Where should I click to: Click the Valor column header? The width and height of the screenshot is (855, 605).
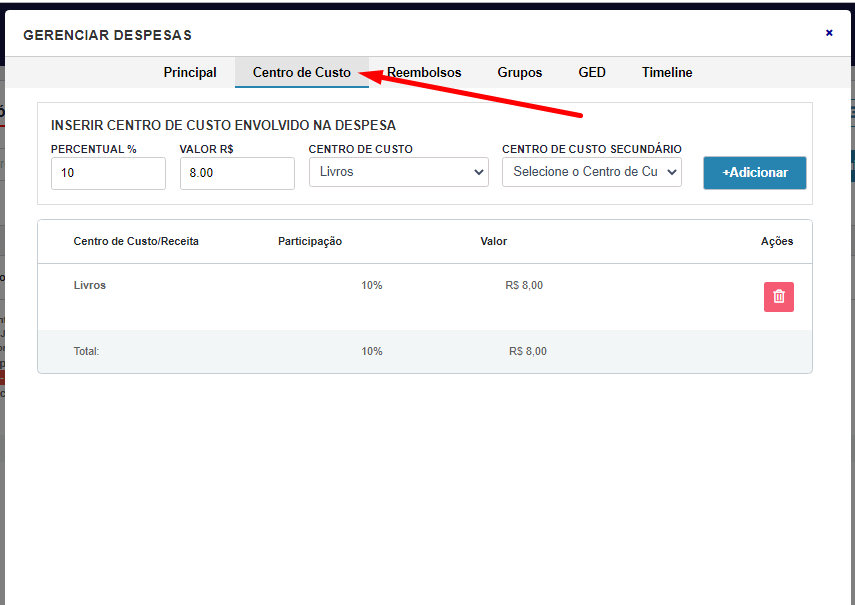493,241
